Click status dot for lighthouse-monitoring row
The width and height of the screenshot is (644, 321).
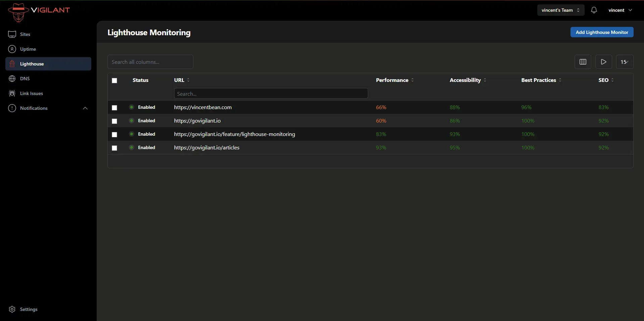pyautogui.click(x=132, y=134)
